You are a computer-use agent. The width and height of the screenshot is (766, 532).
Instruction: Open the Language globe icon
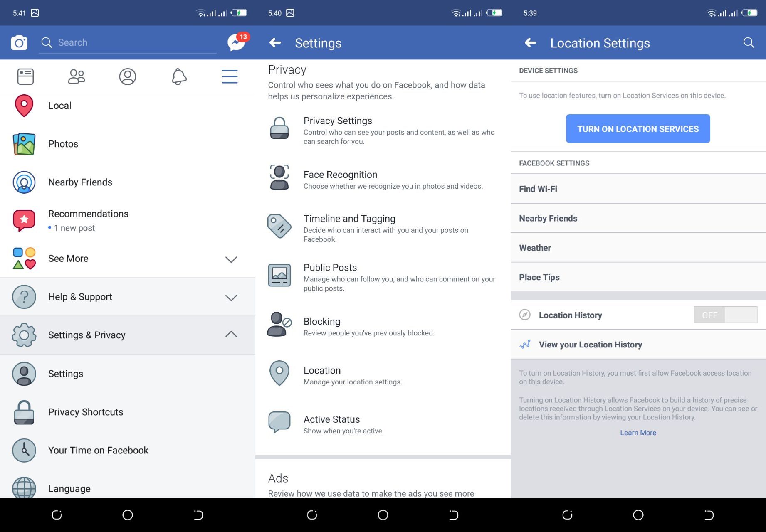pos(24,488)
